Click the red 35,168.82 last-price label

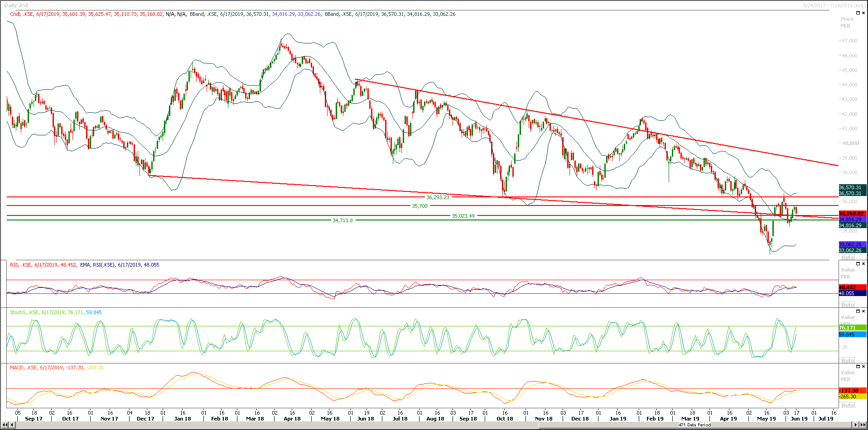pyautogui.click(x=852, y=213)
